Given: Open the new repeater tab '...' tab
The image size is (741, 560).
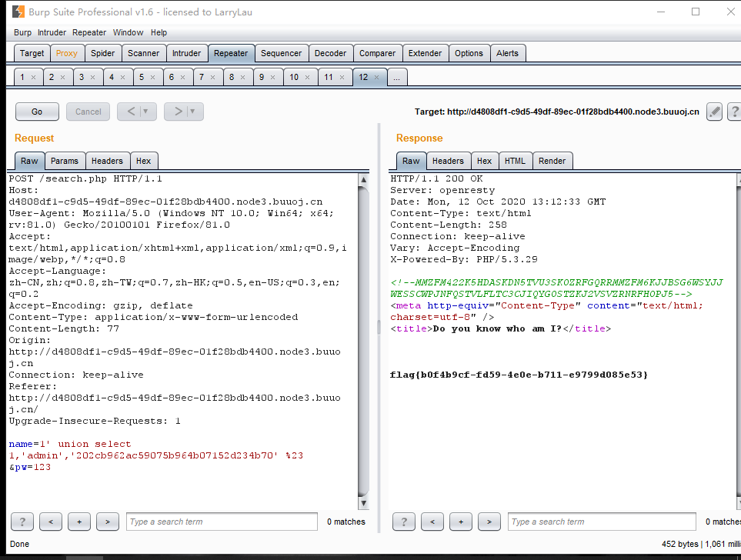Looking at the screenshot, I should click(x=396, y=77).
